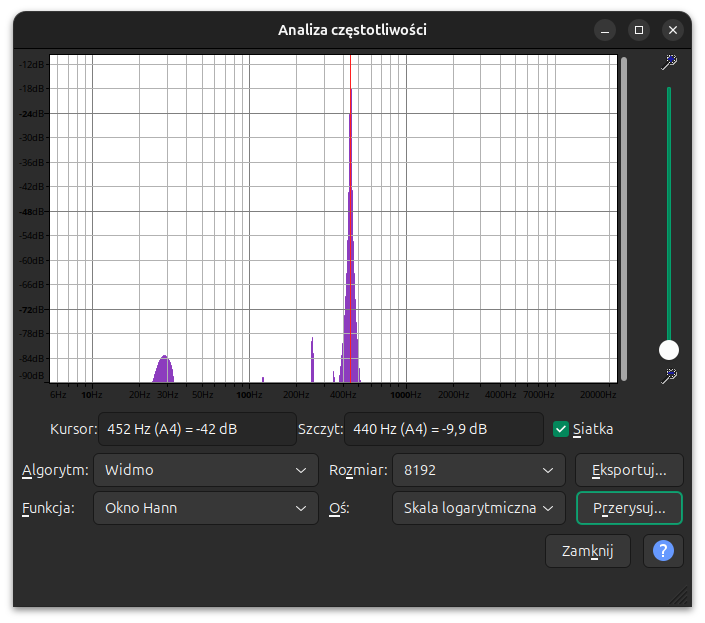The image size is (705, 623).
Task: Click the 20000Hz axis label
Action: [598, 395]
